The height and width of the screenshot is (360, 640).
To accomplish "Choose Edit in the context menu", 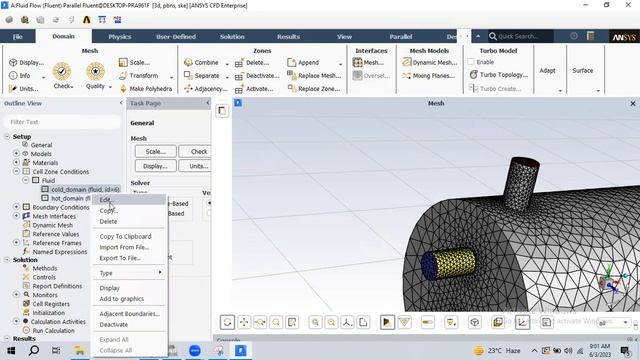I will pyautogui.click(x=129, y=200).
